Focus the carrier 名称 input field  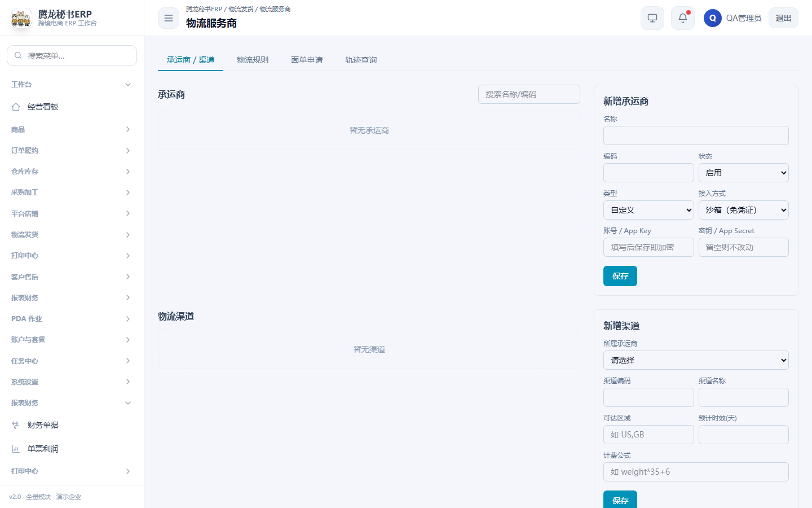tap(696, 135)
